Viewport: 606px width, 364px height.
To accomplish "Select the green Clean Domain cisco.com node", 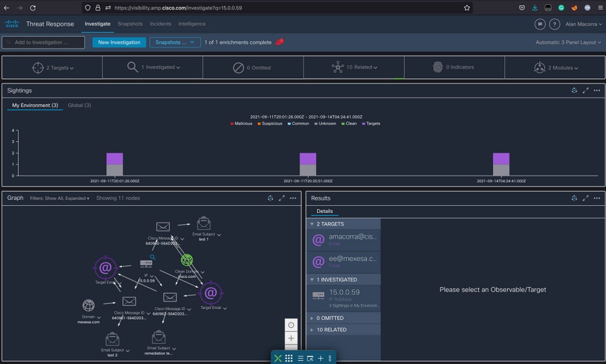I will [187, 260].
